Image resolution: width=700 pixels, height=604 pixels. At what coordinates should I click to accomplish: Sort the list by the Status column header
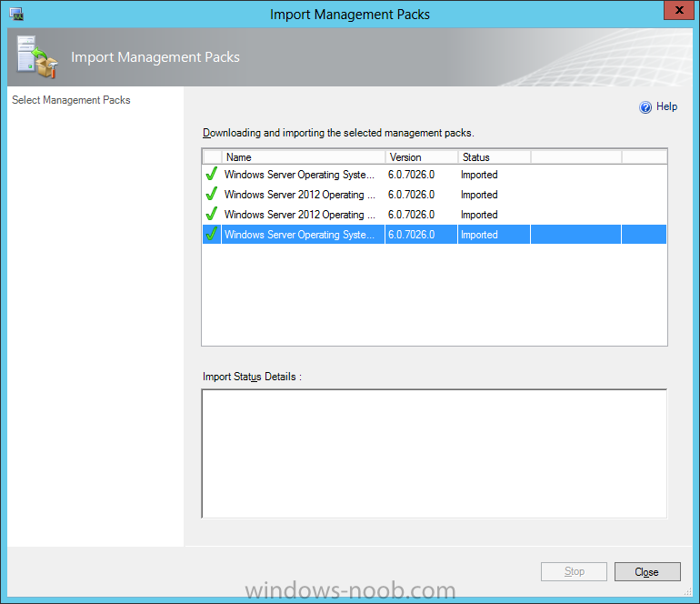tap(495, 157)
